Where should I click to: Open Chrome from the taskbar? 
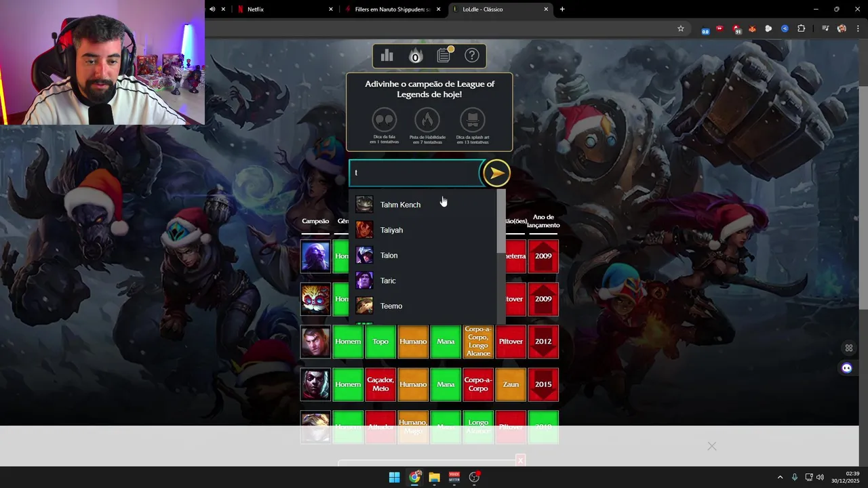pyautogui.click(x=414, y=477)
